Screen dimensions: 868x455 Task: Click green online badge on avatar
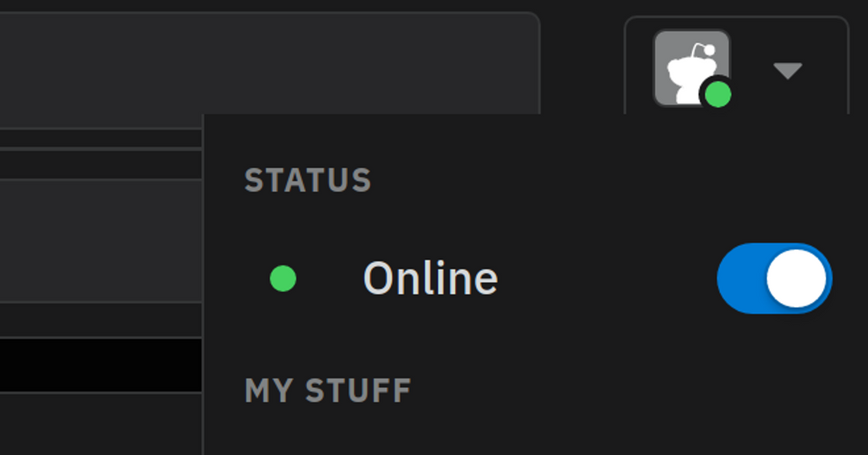(x=718, y=94)
